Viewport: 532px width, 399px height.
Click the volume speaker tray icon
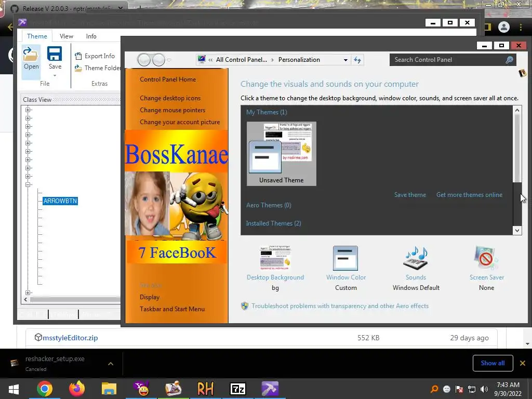484,389
